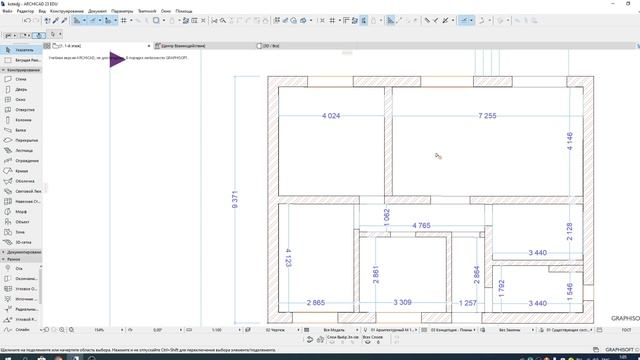640x360 pixels.
Task: Select the Зона (Zone) tool
Action: [x=21, y=232]
